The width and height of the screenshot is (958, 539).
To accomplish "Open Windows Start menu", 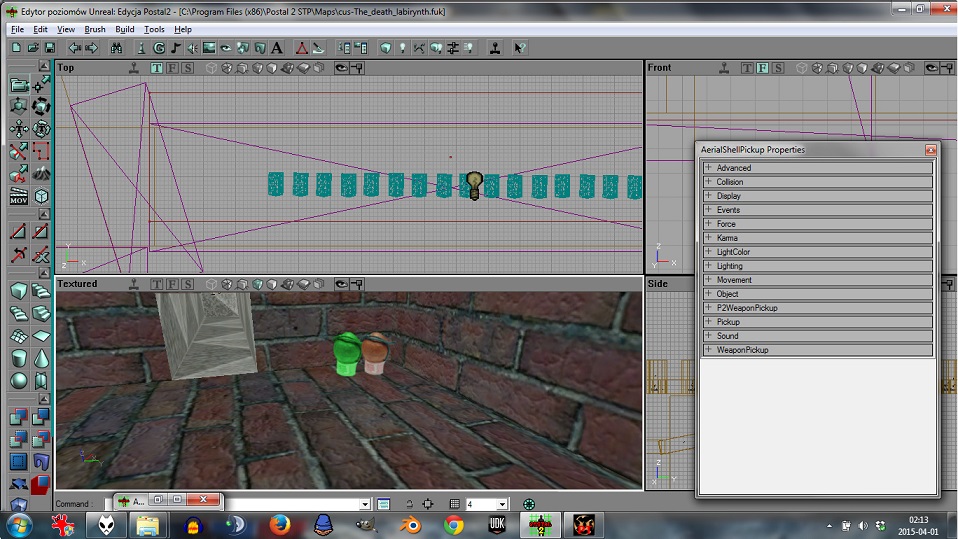I will click(x=20, y=525).
